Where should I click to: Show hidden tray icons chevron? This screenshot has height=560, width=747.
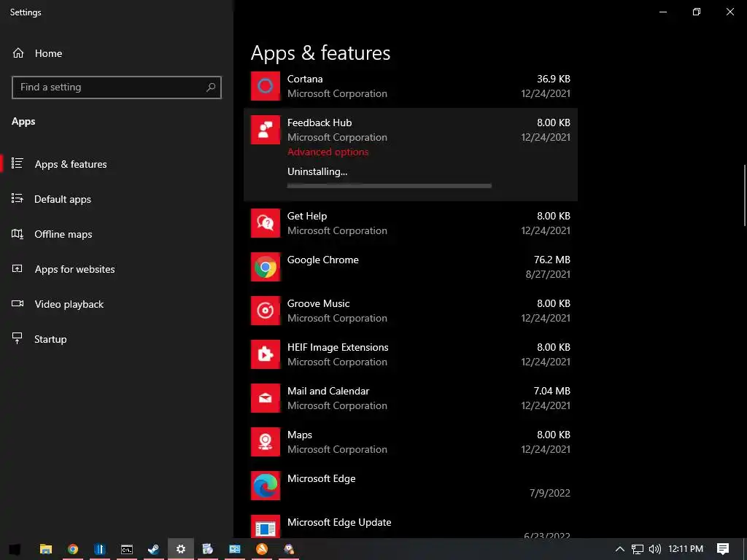pos(620,549)
